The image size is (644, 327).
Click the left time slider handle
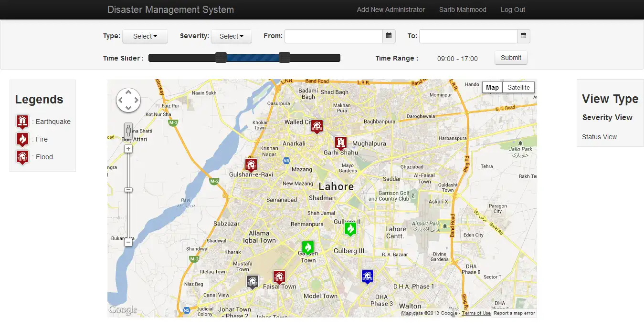(x=221, y=58)
